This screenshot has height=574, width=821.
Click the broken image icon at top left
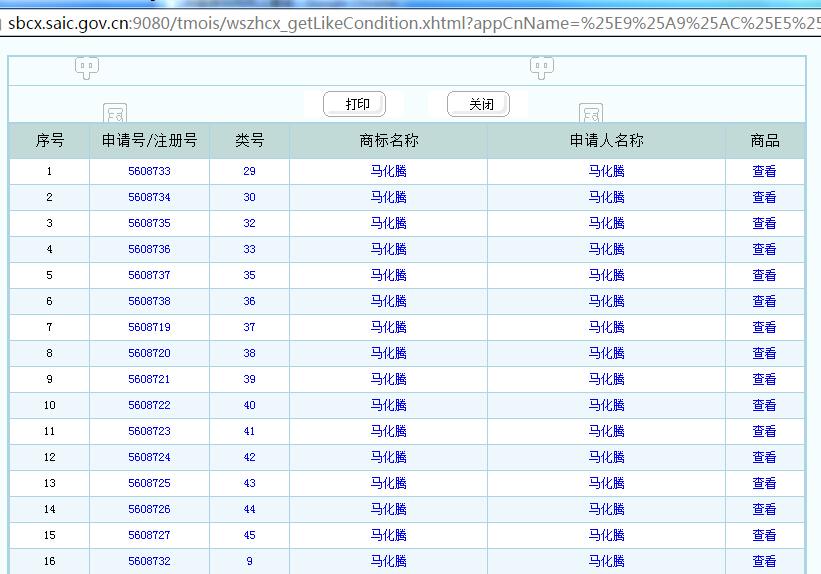[x=87, y=68]
